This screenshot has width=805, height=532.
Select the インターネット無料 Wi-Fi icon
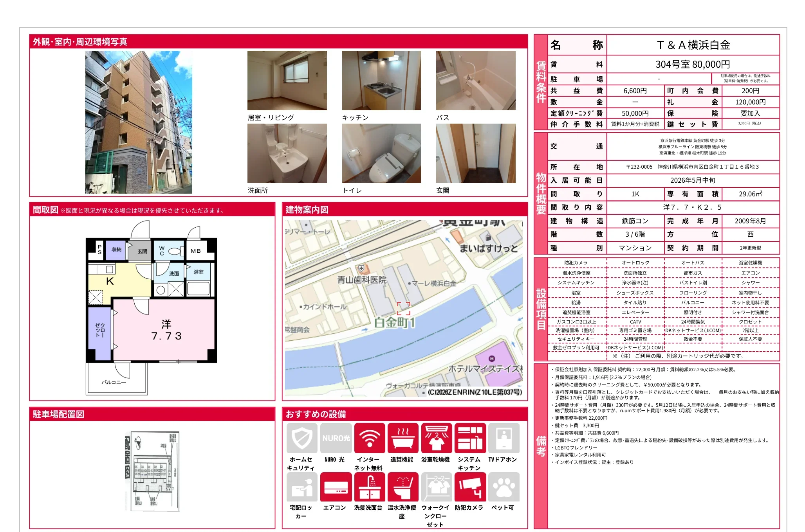(x=369, y=439)
